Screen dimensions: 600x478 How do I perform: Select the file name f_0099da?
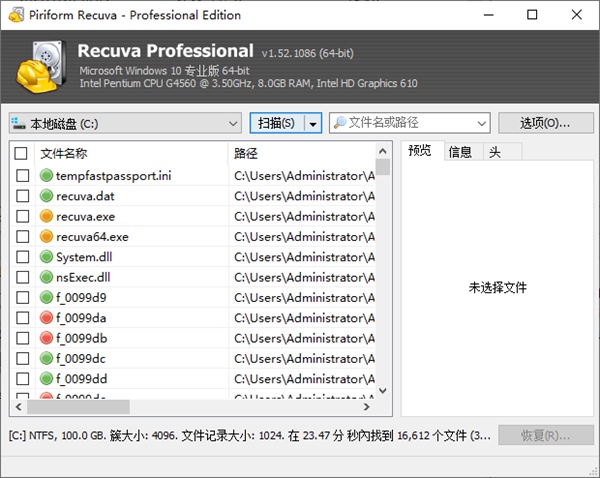point(81,318)
